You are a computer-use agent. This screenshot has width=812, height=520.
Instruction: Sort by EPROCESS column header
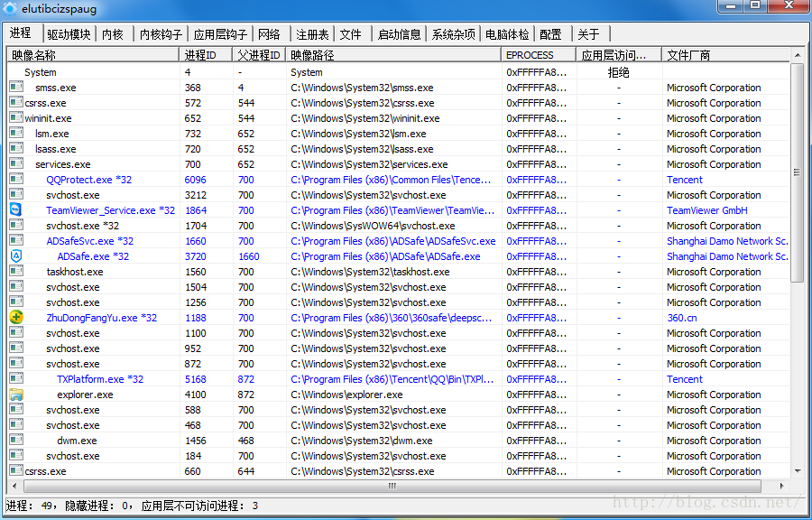coord(539,55)
